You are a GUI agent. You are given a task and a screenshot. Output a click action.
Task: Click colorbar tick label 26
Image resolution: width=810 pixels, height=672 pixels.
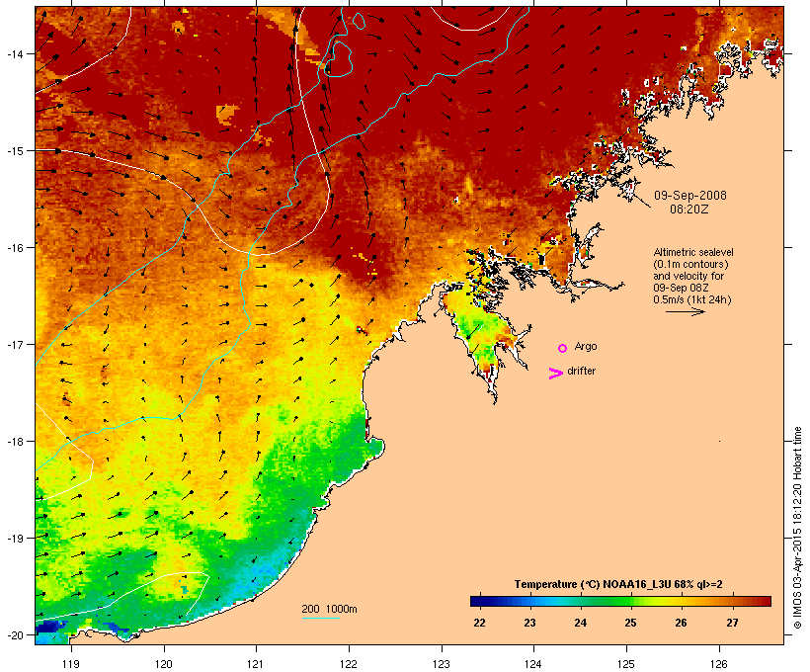pyautogui.click(x=682, y=623)
